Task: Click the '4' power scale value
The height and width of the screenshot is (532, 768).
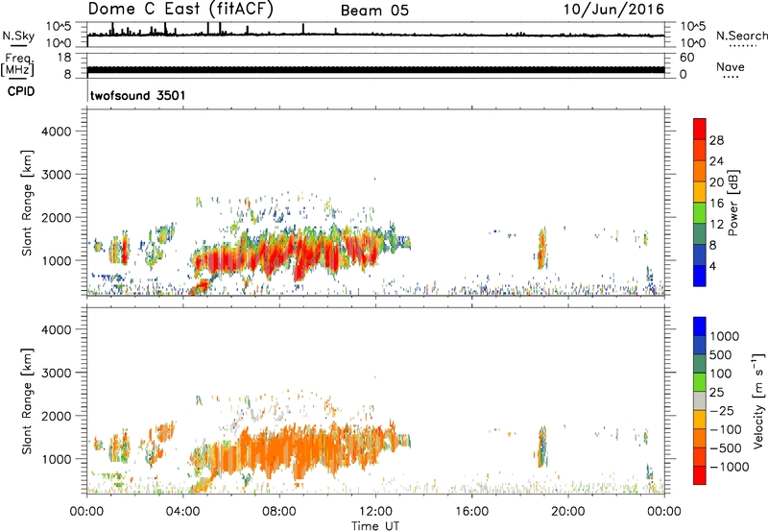Action: click(x=712, y=266)
